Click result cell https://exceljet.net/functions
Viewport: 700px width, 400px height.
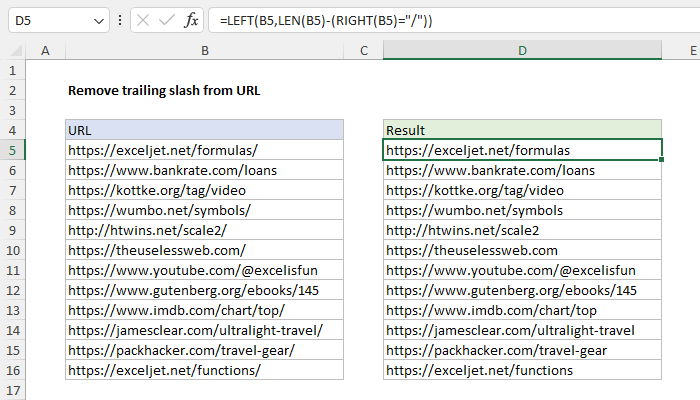click(522, 371)
